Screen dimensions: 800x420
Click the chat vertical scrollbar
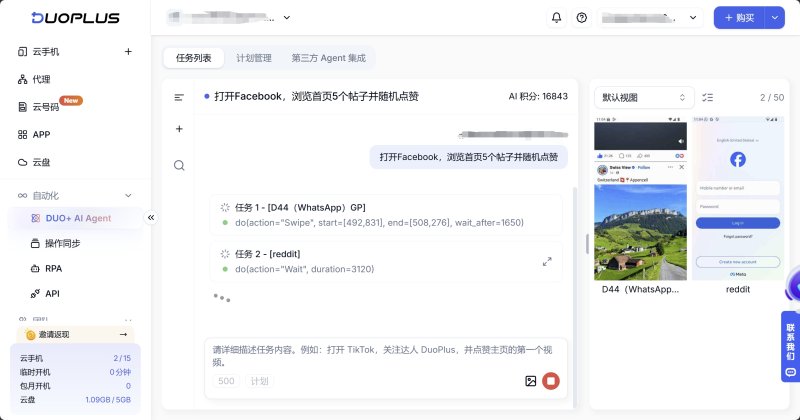click(x=575, y=296)
